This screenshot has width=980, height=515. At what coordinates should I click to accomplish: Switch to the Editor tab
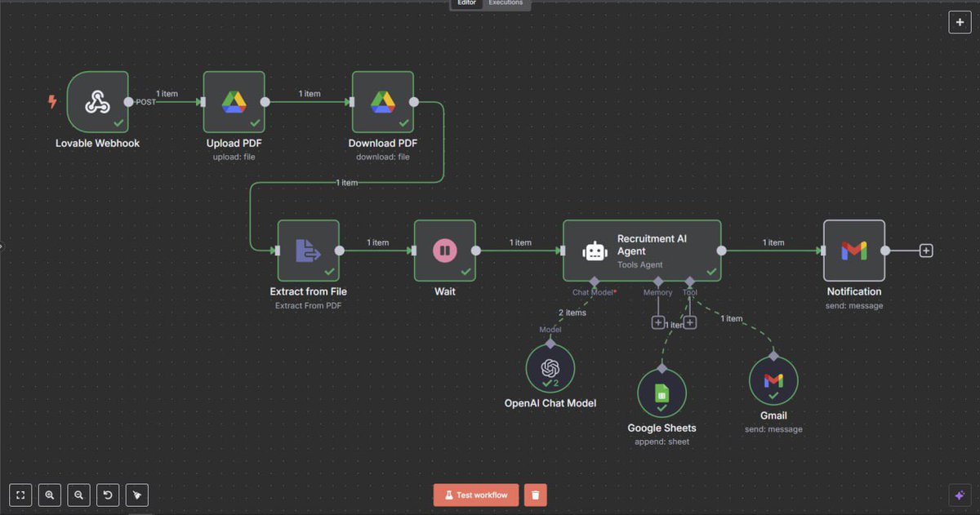[466, 2]
